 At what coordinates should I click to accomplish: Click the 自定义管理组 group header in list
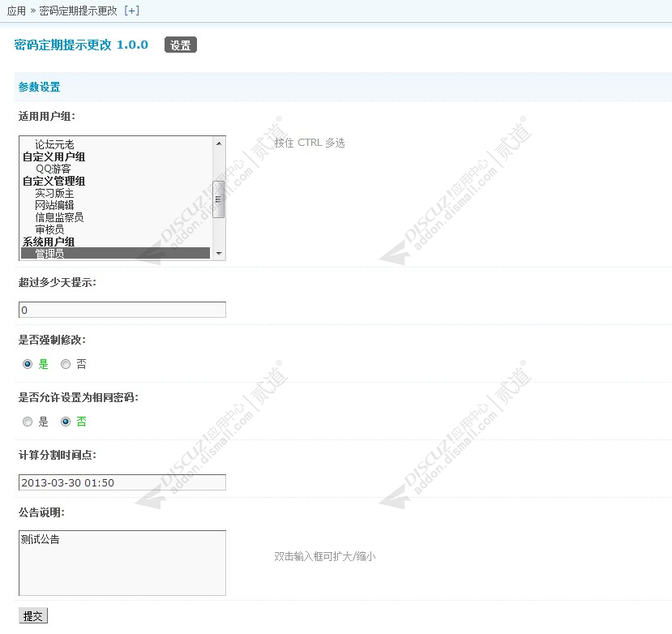(54, 182)
